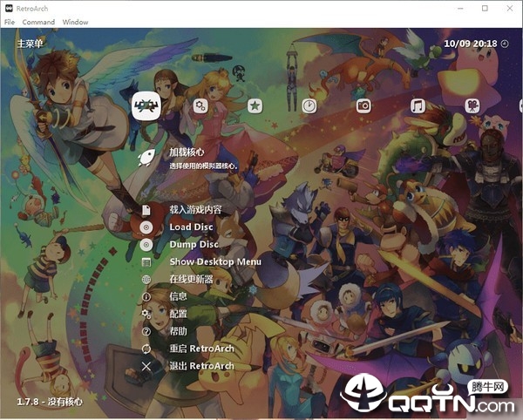This screenshot has width=523, height=420.
Task: Click the disc icon beside Dump Disc
Action: pyautogui.click(x=146, y=245)
